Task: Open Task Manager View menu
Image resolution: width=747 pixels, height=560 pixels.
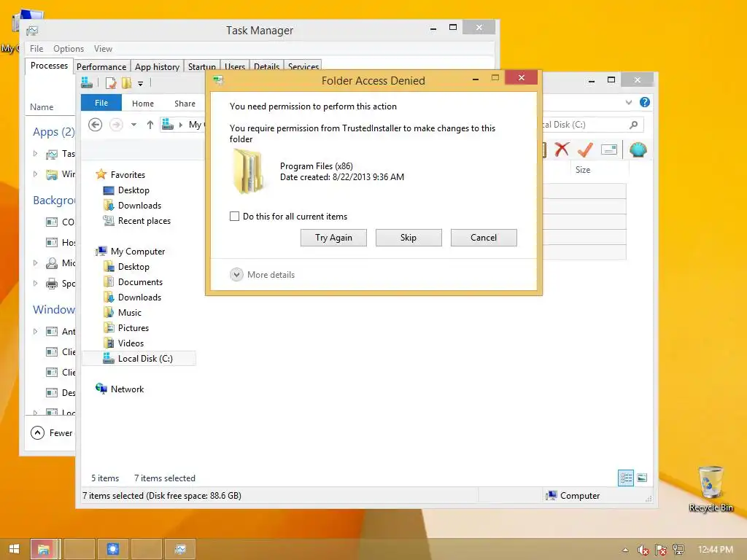Action: tap(103, 49)
